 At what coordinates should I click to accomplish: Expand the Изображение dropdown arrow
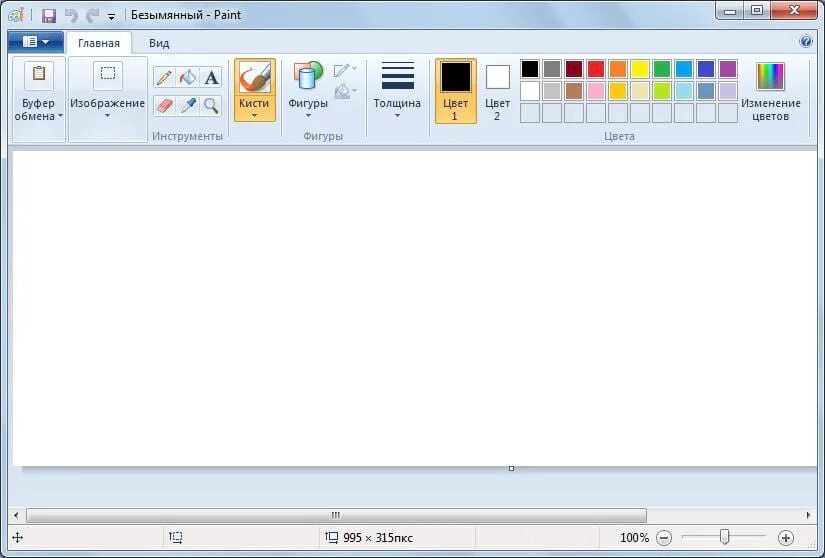107,116
